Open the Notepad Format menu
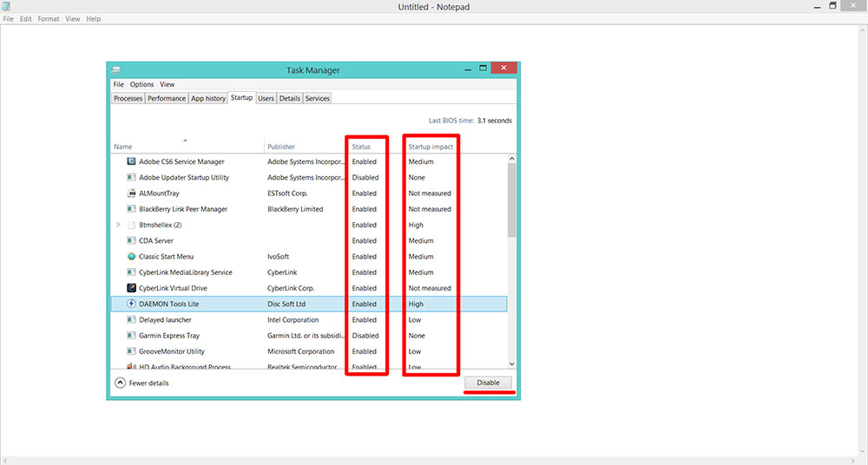The height and width of the screenshot is (465, 868). pyautogui.click(x=48, y=19)
